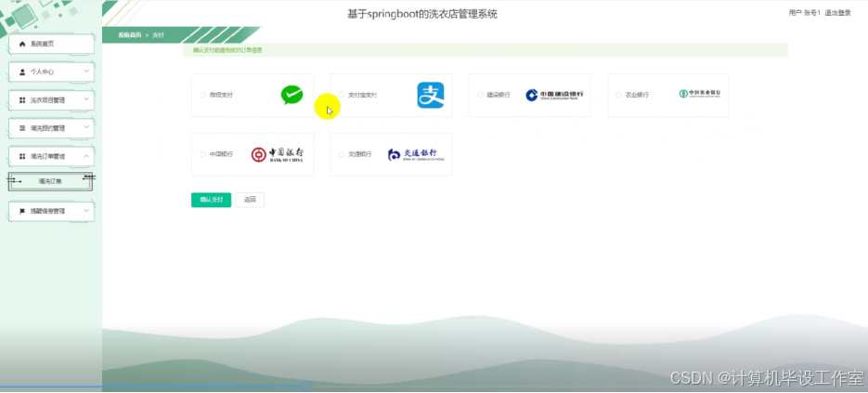Click the 返回 button
This screenshot has height=393, width=868.
250,200
